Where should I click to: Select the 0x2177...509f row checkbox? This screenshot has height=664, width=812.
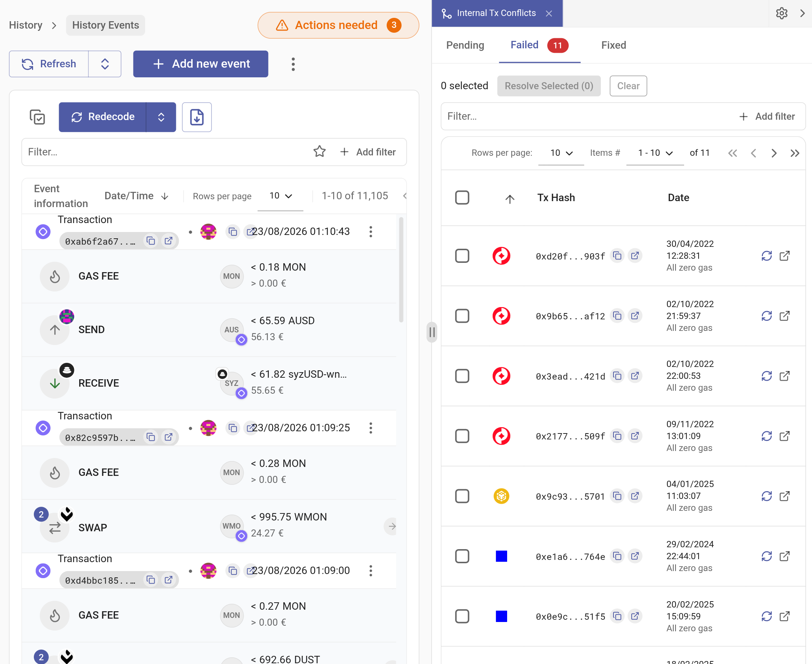click(462, 436)
